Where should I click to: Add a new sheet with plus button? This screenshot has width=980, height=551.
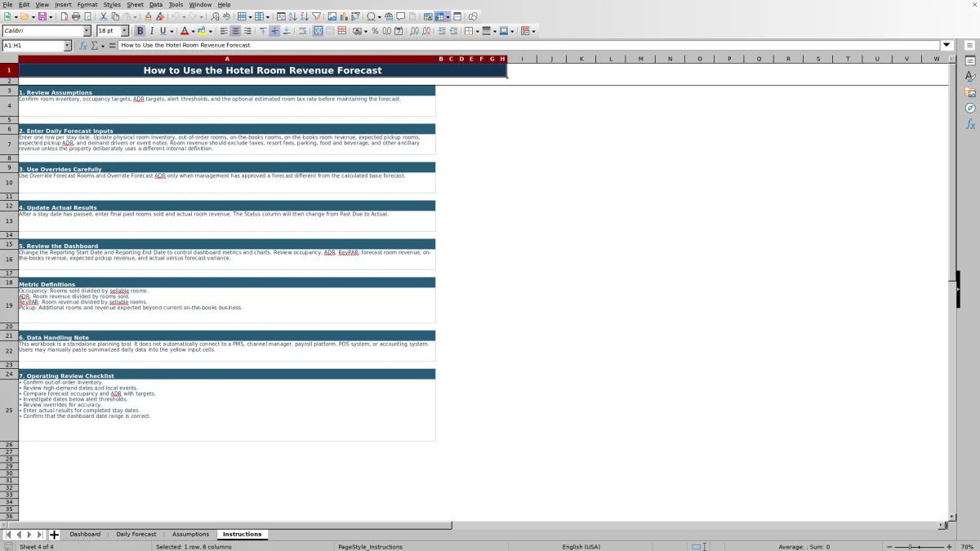pyautogui.click(x=55, y=535)
